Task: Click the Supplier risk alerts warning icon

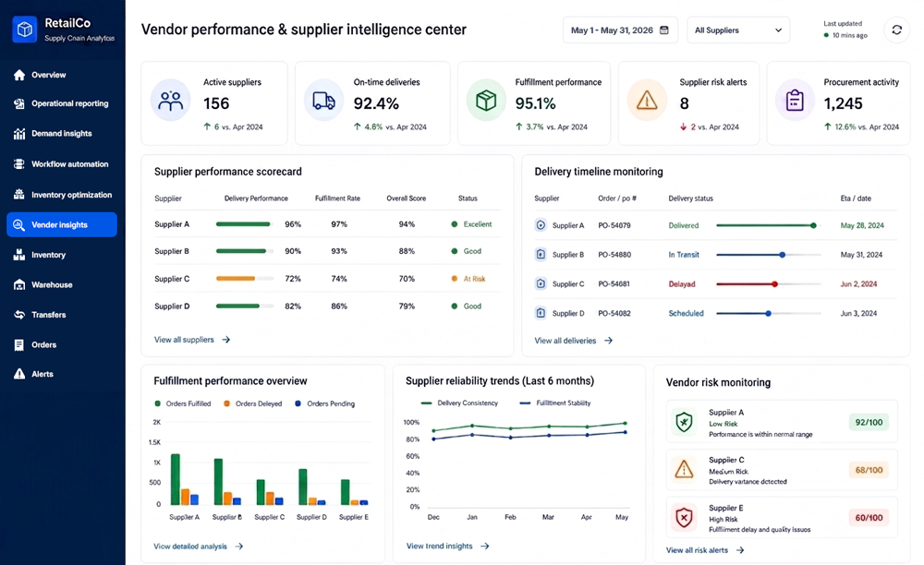Action: click(647, 102)
